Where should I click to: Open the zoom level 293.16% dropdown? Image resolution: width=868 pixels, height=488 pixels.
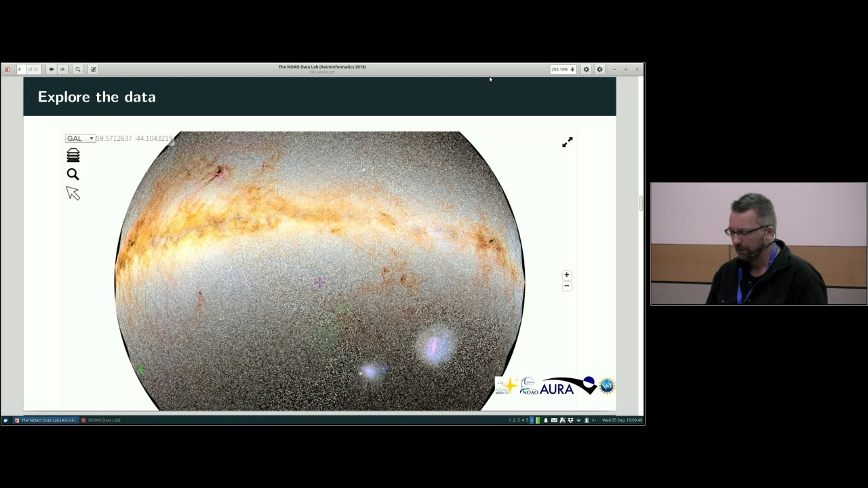coord(563,69)
